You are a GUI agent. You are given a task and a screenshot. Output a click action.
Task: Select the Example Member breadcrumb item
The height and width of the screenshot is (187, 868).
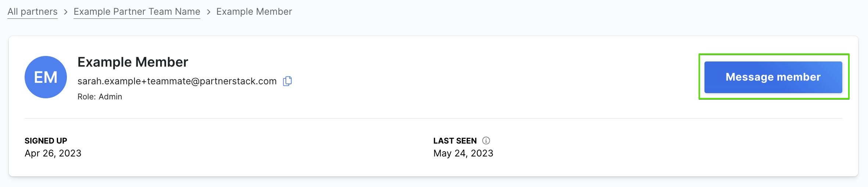(x=254, y=12)
